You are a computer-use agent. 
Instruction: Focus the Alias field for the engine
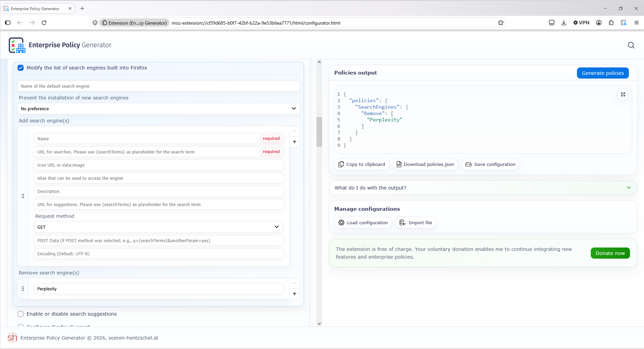tap(159, 178)
